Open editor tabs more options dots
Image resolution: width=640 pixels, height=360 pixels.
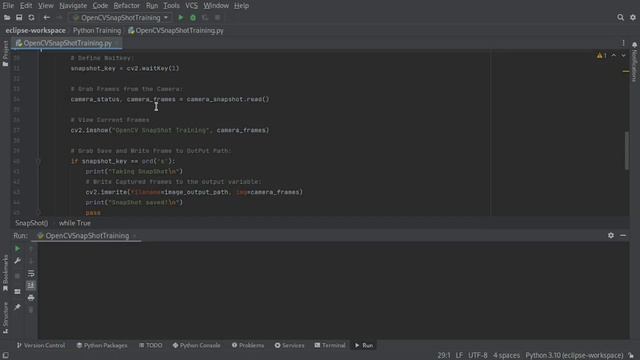(x=623, y=43)
